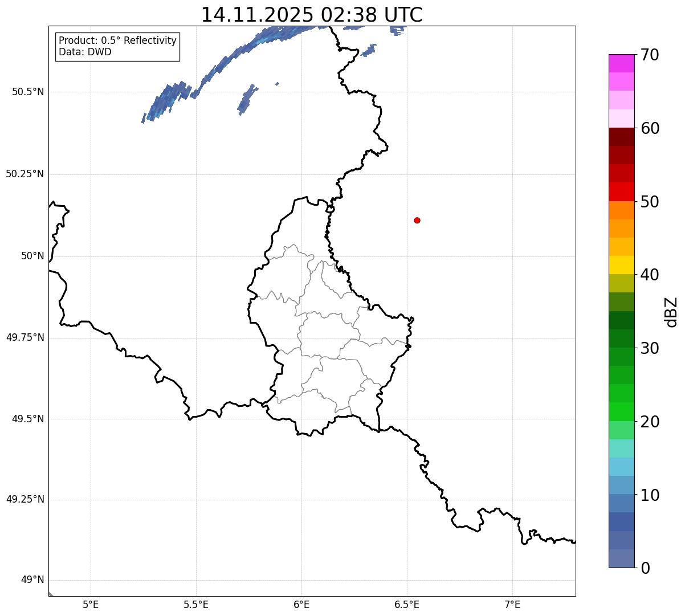Click the 49.5°N latitude label
The image size is (685, 616).
pos(27,419)
